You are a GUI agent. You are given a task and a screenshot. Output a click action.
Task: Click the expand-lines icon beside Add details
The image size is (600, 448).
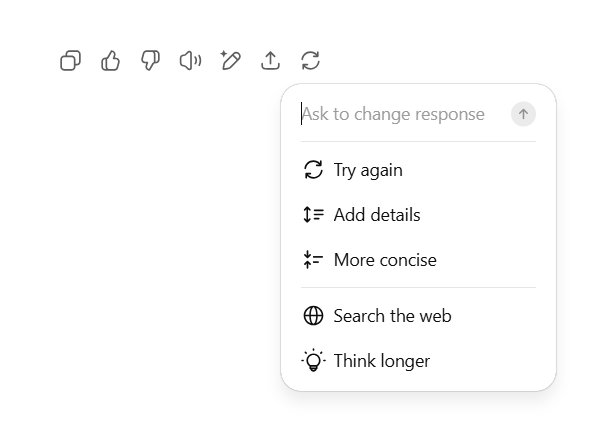tap(313, 215)
